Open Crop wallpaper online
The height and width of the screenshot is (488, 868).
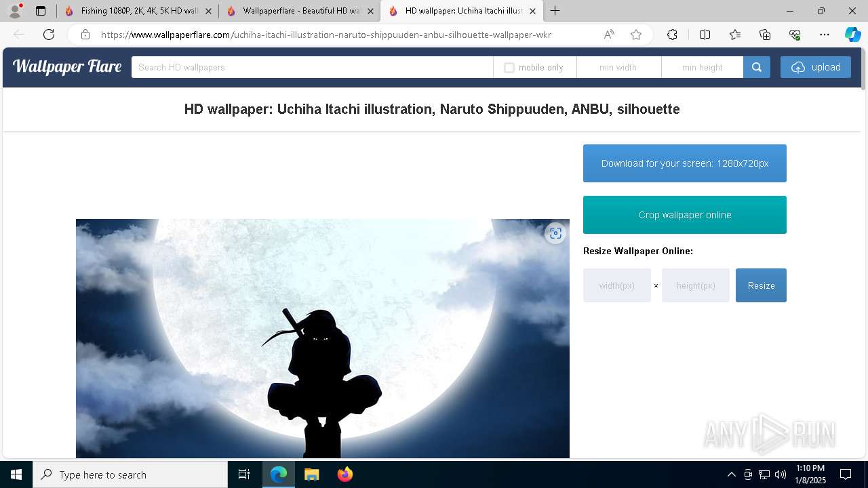pos(685,215)
